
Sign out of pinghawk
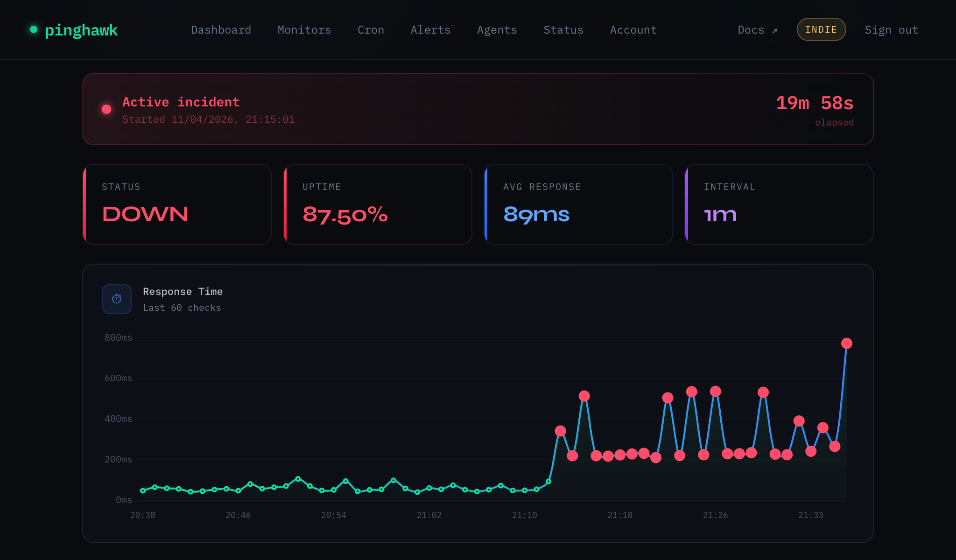click(x=891, y=29)
